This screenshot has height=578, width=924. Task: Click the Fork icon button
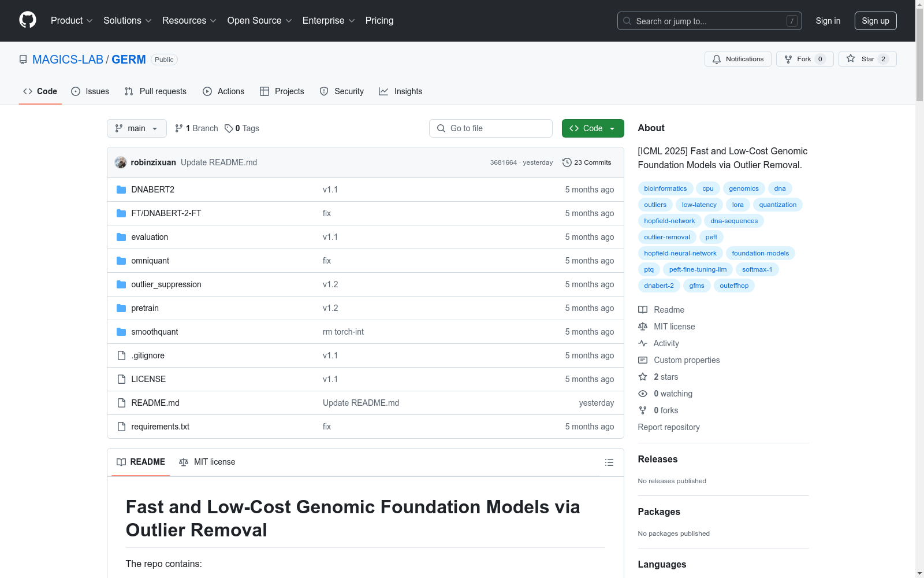pos(788,59)
